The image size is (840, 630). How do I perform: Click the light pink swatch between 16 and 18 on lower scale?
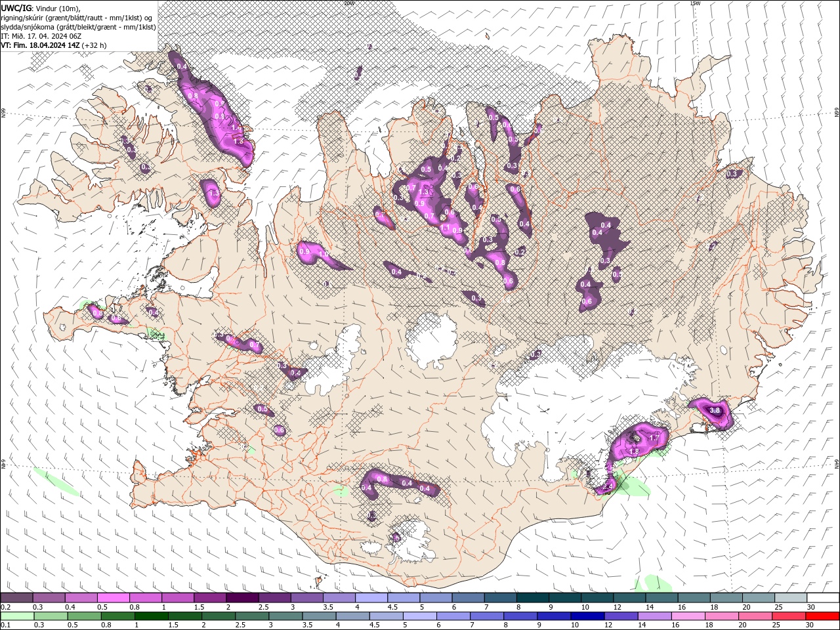point(688,616)
